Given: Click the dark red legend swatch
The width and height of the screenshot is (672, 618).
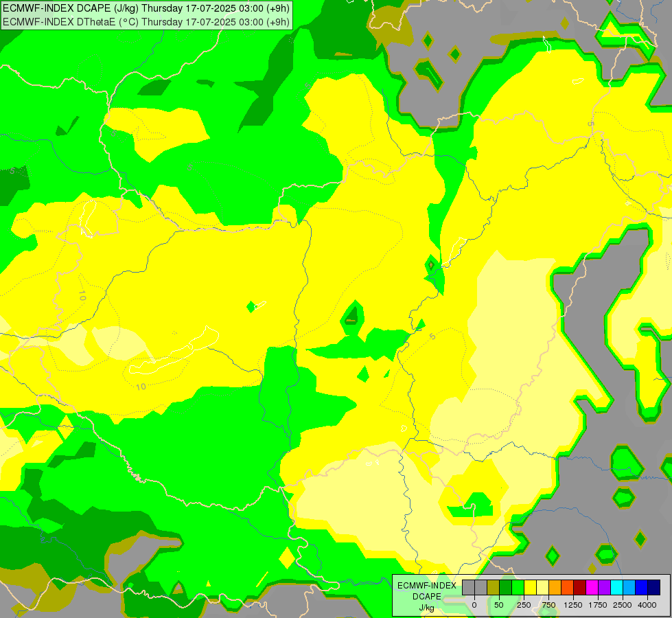Looking at the screenshot, I should pos(579,587).
